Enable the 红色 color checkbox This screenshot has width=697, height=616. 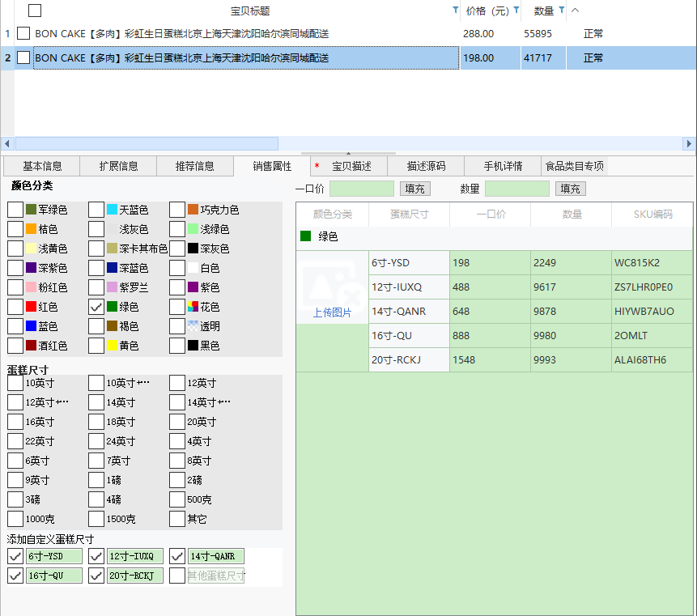coord(15,307)
